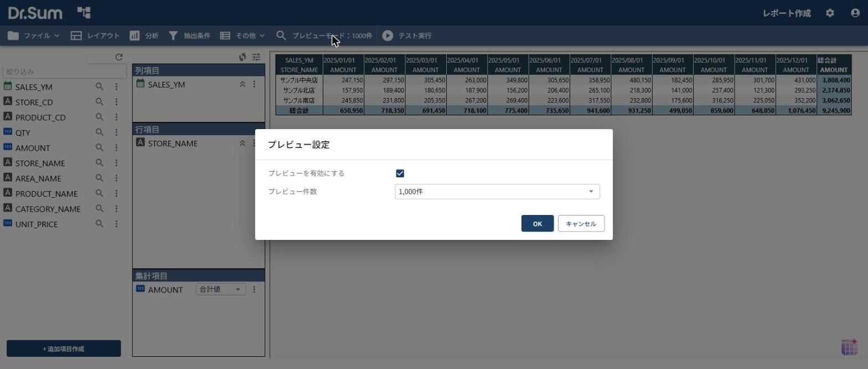Toggle プレビューを有効にする checkbox
The width and height of the screenshot is (868, 369).
point(400,173)
